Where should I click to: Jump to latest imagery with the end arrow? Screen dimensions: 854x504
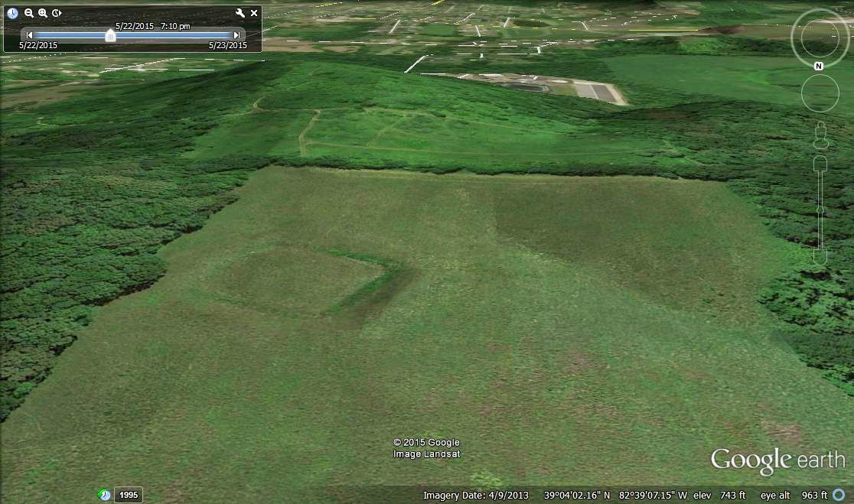(238, 34)
